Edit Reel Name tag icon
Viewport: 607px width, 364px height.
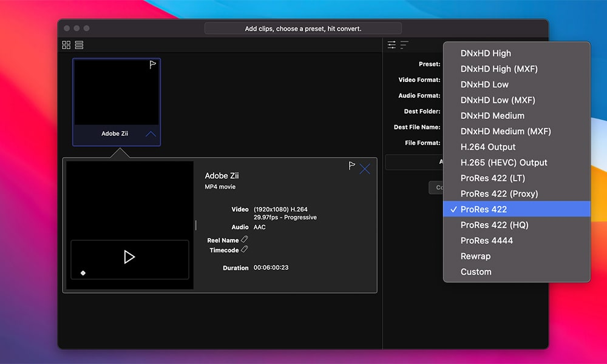(244, 240)
